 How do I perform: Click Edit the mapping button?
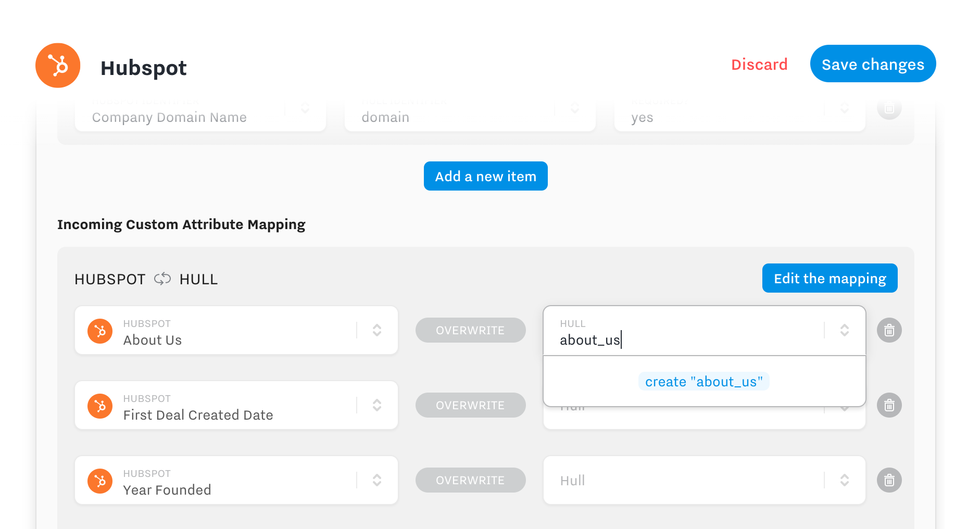(830, 278)
